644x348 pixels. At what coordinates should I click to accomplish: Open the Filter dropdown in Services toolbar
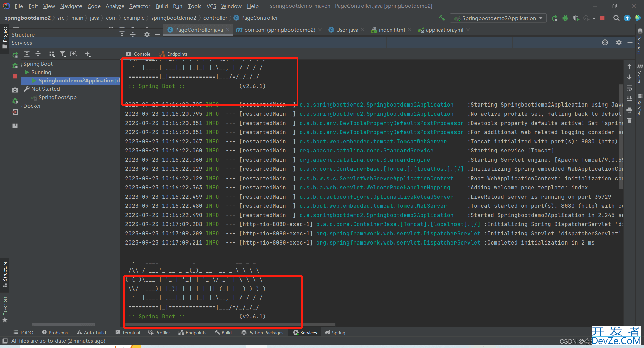coord(63,54)
